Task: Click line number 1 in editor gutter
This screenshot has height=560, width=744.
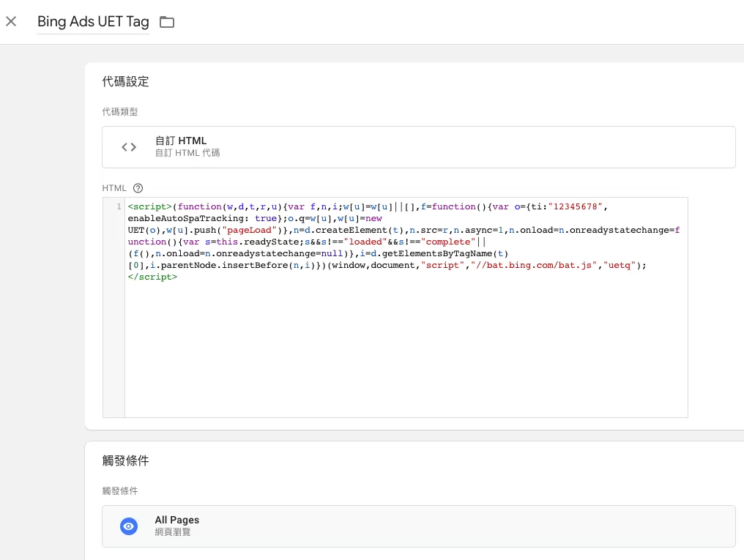Action: pos(119,206)
